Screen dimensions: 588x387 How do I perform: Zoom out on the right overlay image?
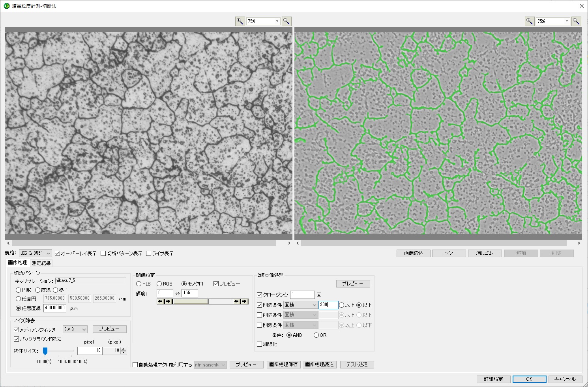coord(576,21)
